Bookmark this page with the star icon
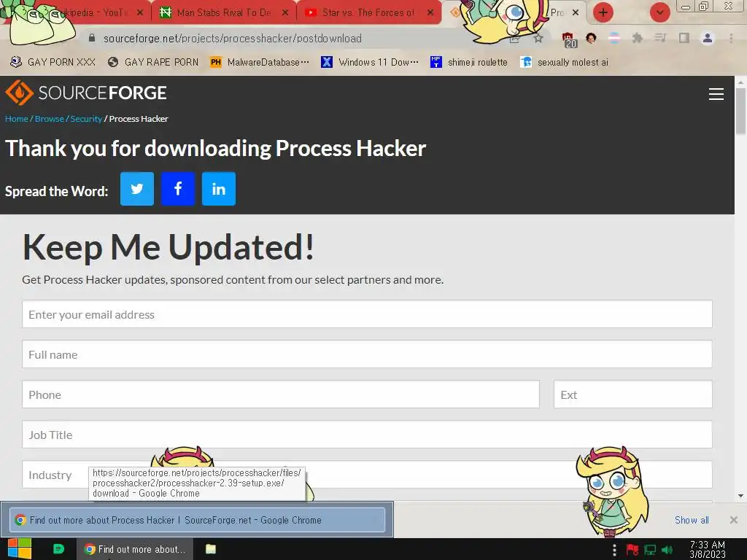The width and height of the screenshot is (747, 560). click(x=538, y=39)
